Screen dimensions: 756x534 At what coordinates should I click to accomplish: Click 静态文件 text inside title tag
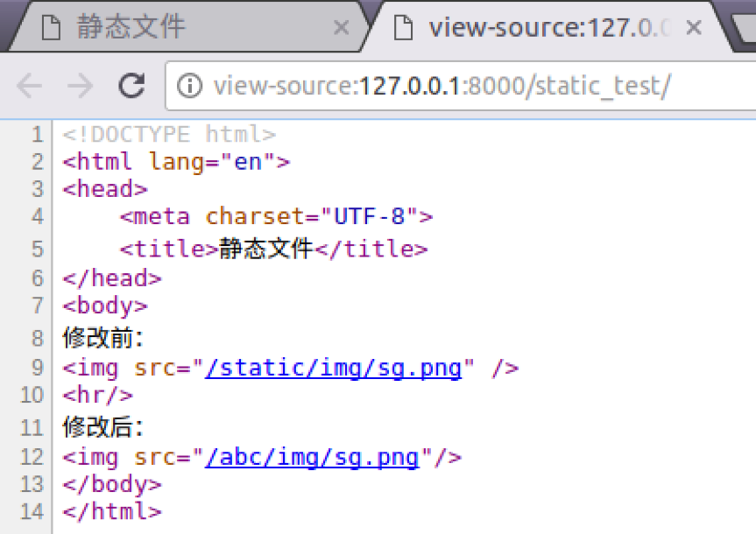pyautogui.click(x=265, y=249)
